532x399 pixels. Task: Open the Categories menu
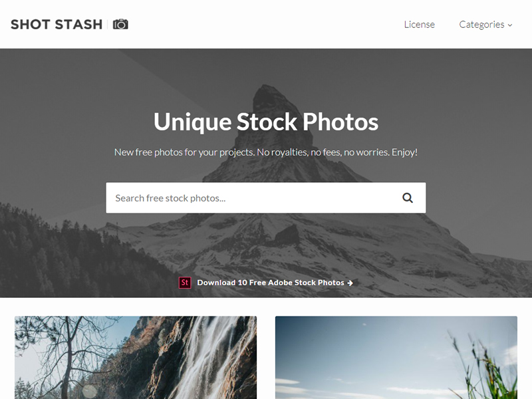tap(485, 25)
